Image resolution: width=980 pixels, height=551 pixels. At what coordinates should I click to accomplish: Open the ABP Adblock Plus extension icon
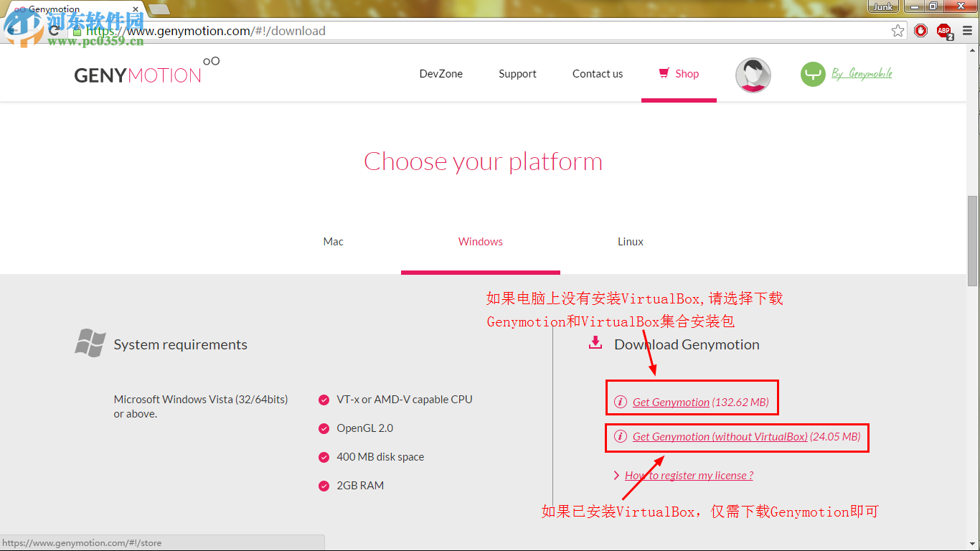tap(945, 31)
